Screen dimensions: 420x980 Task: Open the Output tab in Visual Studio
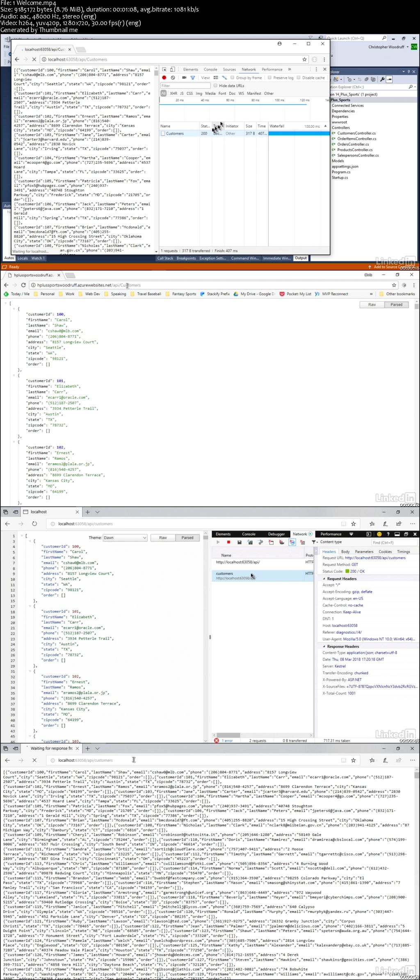tap(301, 258)
